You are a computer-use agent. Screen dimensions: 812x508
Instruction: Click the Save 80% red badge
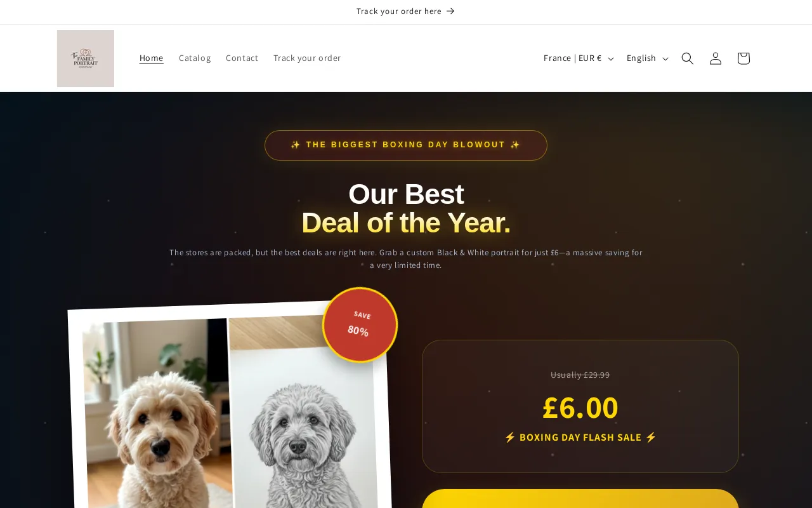360,325
